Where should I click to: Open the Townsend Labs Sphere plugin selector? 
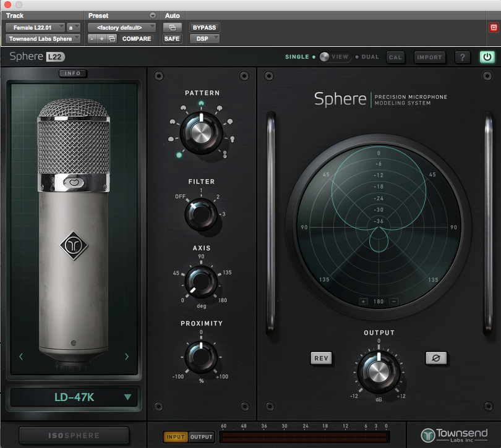(x=43, y=39)
